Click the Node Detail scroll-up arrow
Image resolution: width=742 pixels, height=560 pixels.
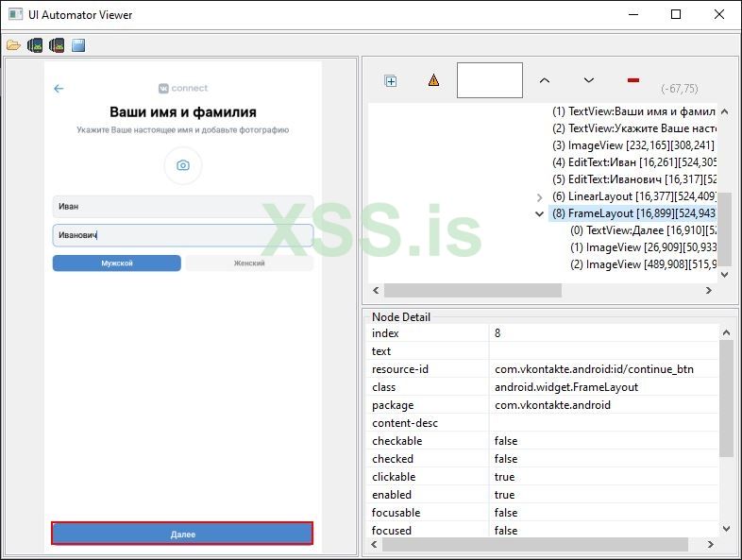click(x=726, y=332)
